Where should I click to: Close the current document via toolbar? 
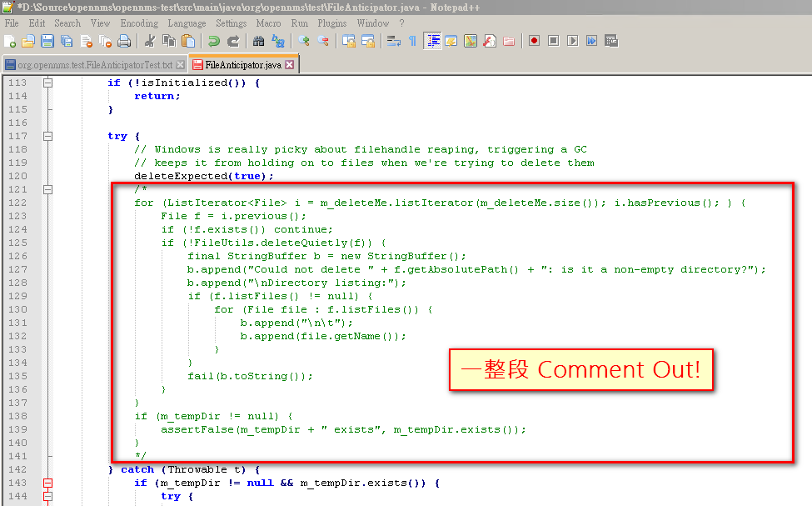click(x=86, y=41)
